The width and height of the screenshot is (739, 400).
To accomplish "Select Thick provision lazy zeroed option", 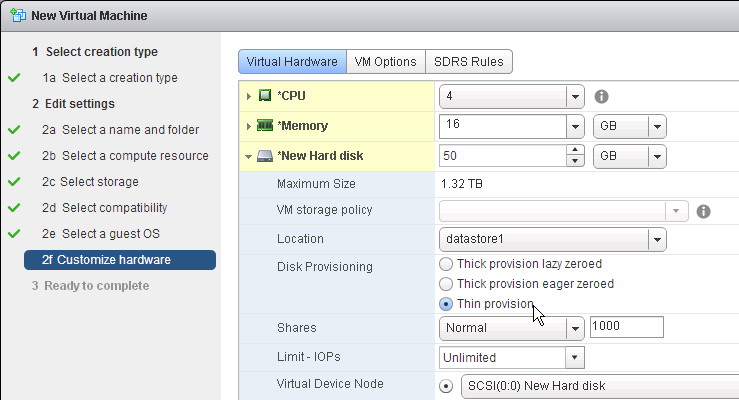I will click(x=446, y=264).
